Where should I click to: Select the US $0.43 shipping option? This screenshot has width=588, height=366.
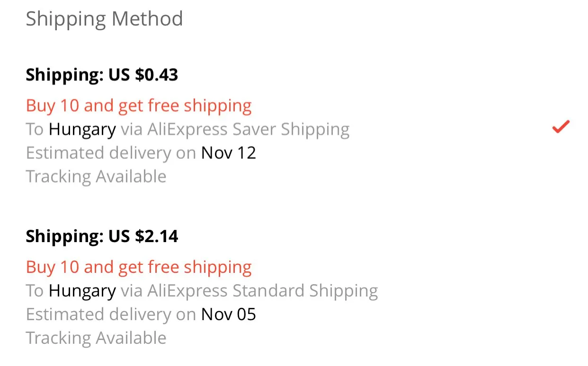[102, 75]
